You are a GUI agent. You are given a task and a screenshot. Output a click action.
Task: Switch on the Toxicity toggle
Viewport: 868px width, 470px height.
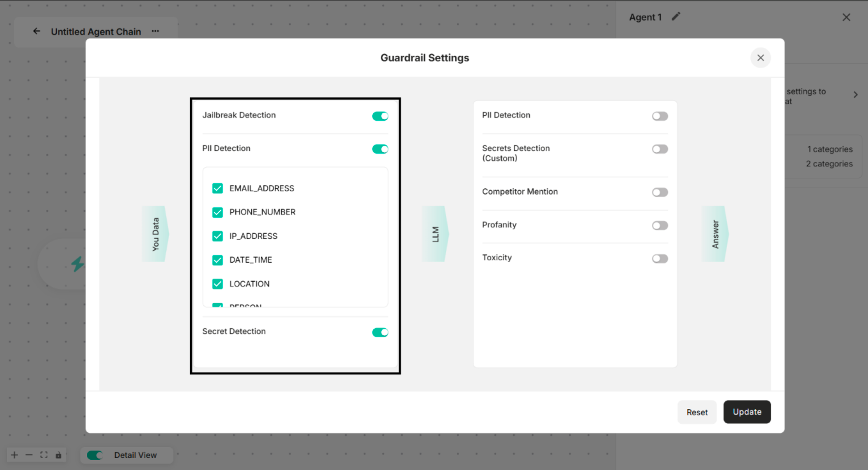[660, 259]
